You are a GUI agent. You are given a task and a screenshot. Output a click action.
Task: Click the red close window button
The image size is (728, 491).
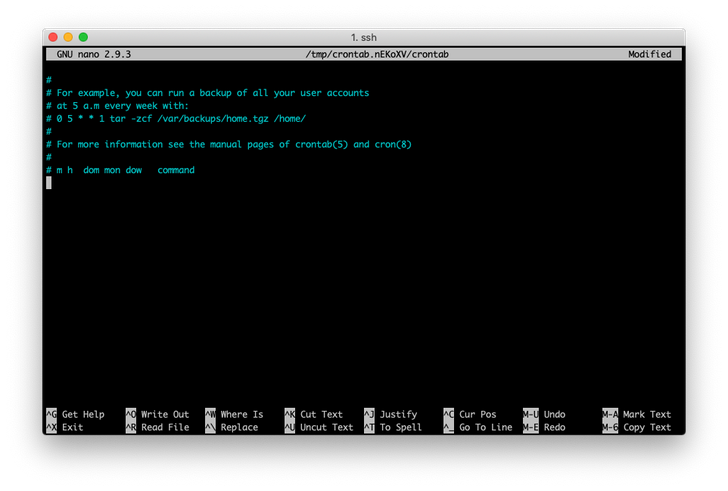click(53, 37)
